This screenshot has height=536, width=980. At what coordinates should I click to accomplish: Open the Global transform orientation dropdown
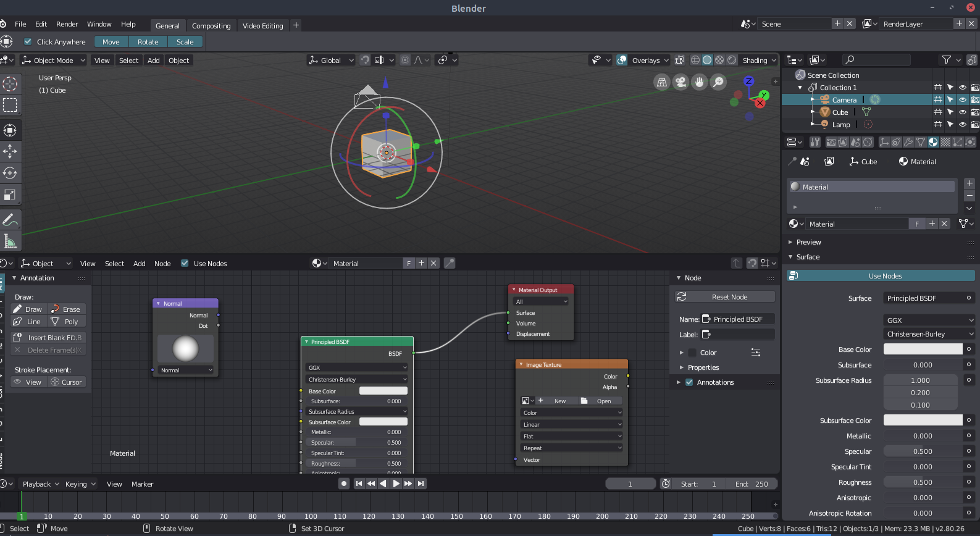click(x=331, y=60)
